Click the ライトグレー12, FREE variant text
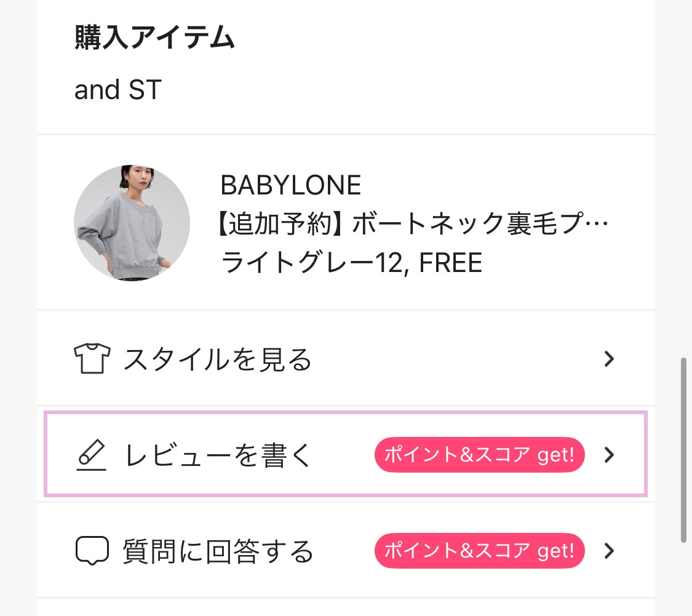The height and width of the screenshot is (616, 692). pyautogui.click(x=351, y=263)
